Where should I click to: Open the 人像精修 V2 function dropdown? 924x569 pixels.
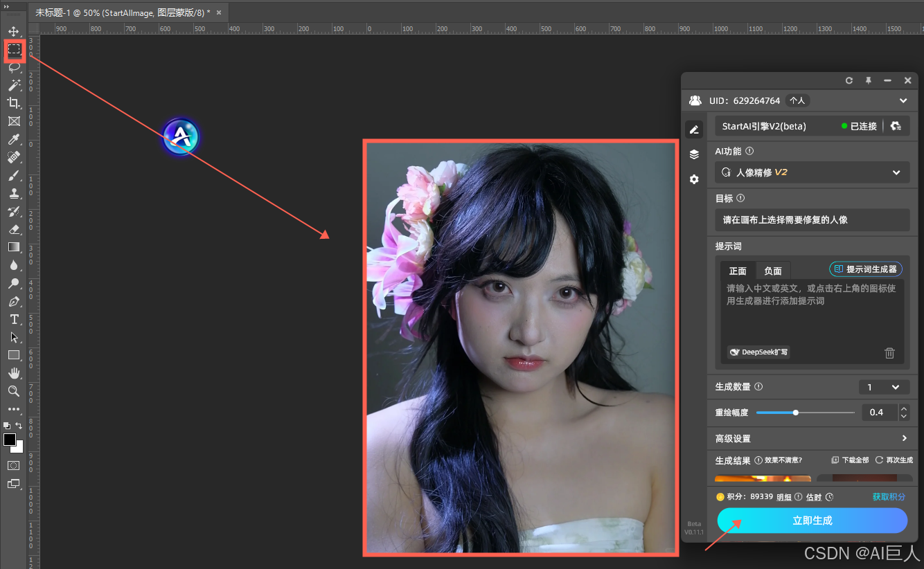[812, 172]
